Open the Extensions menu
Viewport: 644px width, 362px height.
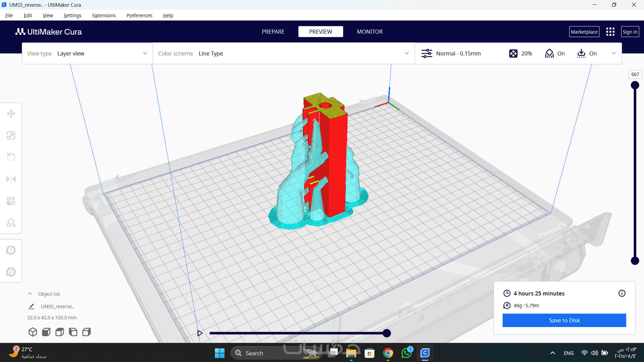pyautogui.click(x=104, y=15)
